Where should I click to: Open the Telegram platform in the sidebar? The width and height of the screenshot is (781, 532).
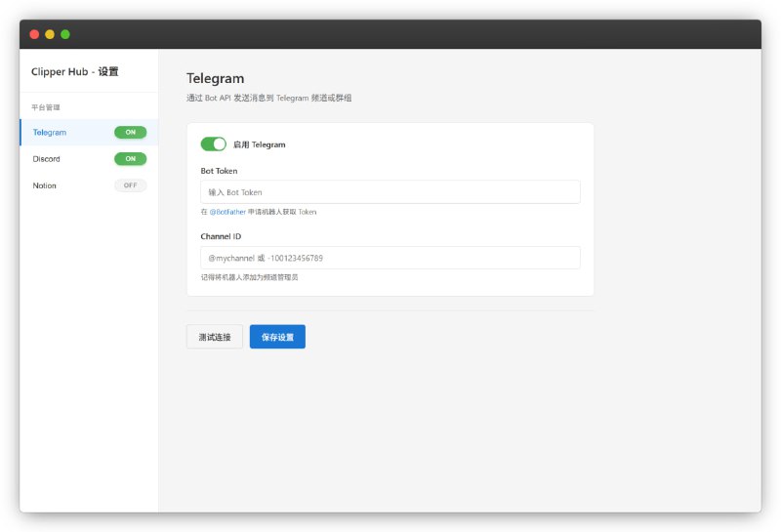50,132
